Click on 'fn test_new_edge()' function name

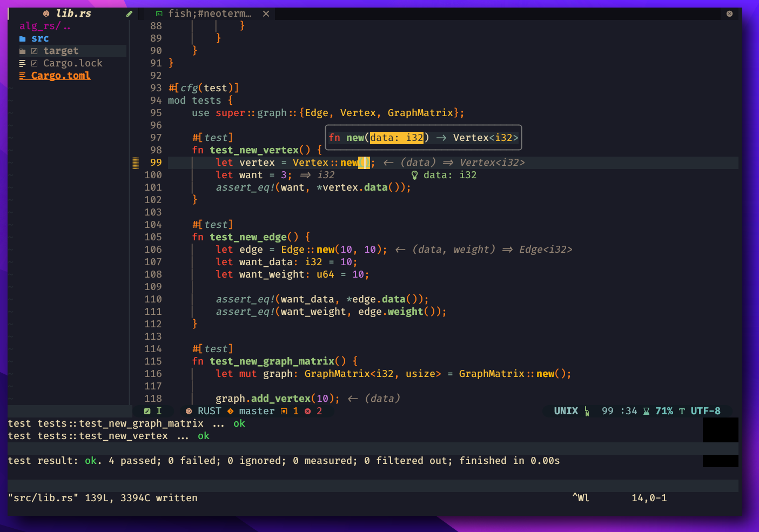click(x=248, y=237)
